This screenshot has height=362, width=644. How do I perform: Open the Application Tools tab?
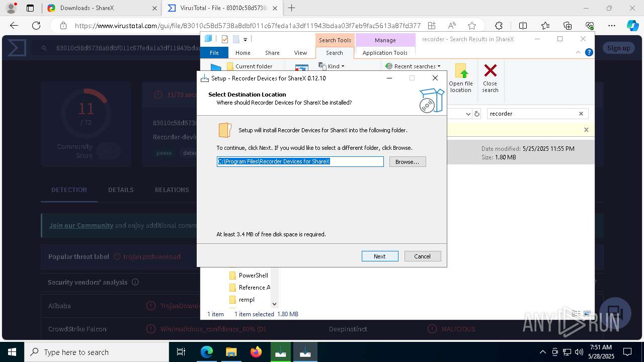click(x=385, y=53)
